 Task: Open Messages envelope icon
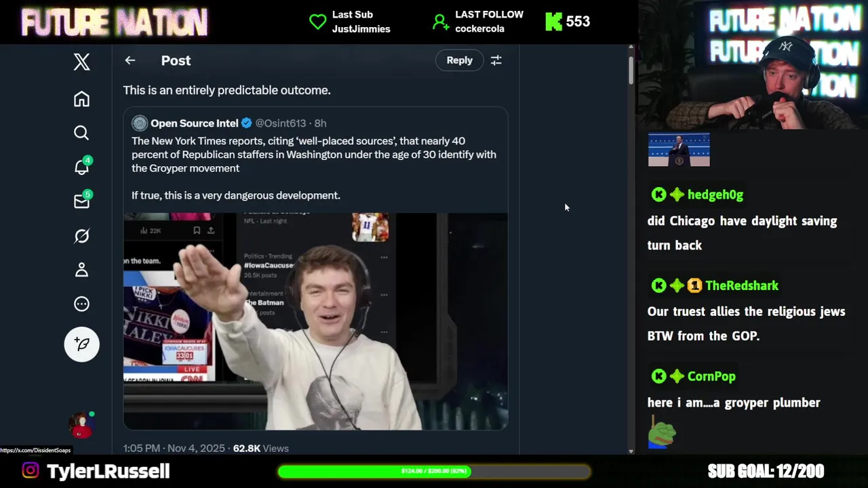[x=82, y=201]
